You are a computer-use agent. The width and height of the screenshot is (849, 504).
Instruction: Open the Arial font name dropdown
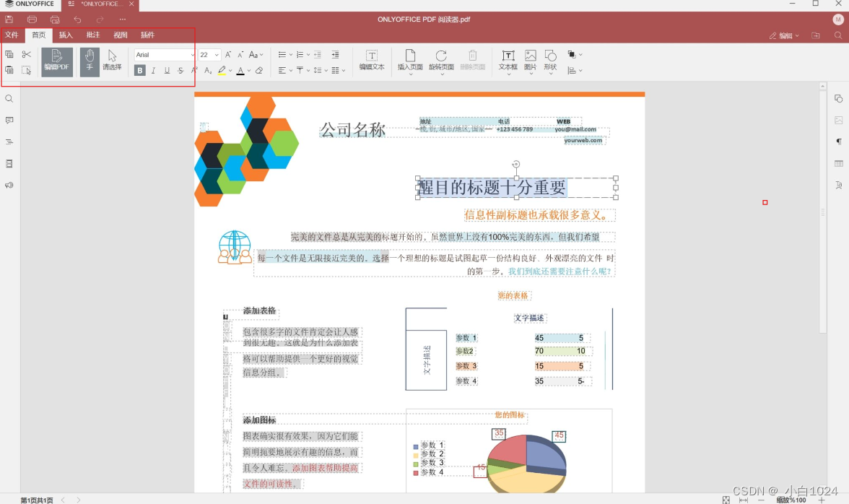(192, 55)
